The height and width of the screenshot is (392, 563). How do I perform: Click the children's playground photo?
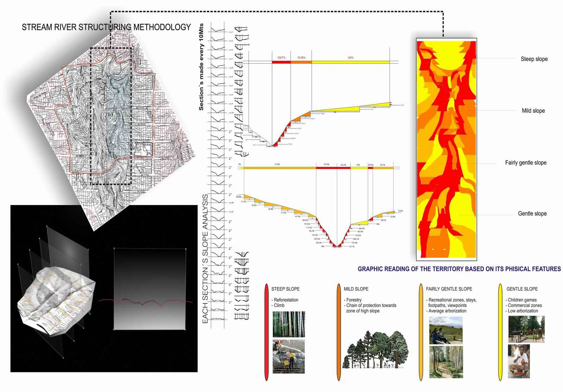pyautogui.click(x=526, y=329)
